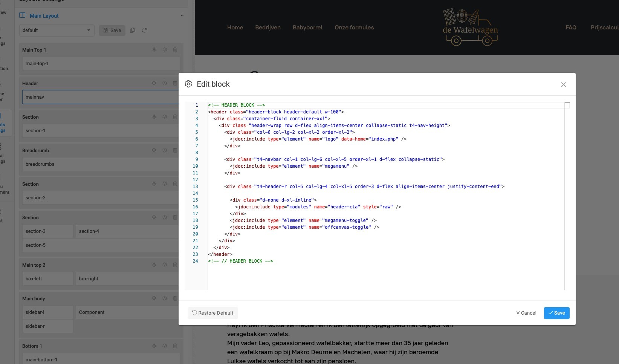Open settings gear for Main Top 1 row
The height and width of the screenshot is (364, 619).
tap(165, 50)
